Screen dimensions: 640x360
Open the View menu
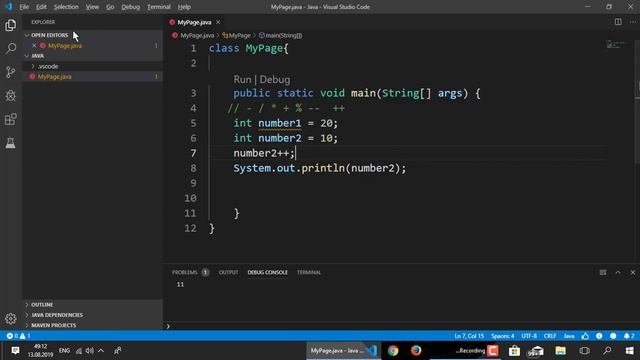tap(92, 7)
